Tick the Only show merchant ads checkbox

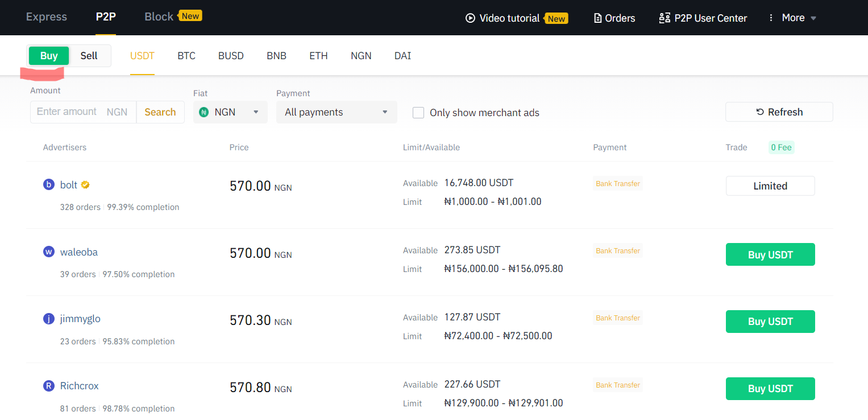pos(418,113)
